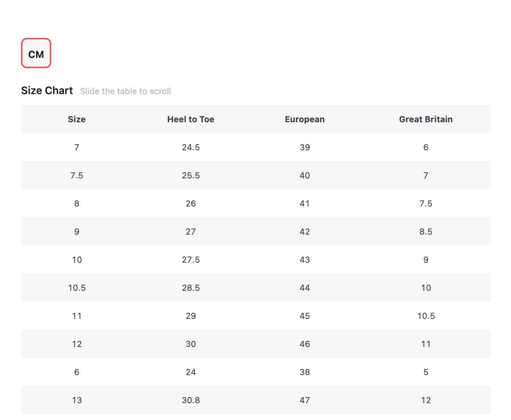
Task: Click European size 45 cell
Action: (305, 316)
